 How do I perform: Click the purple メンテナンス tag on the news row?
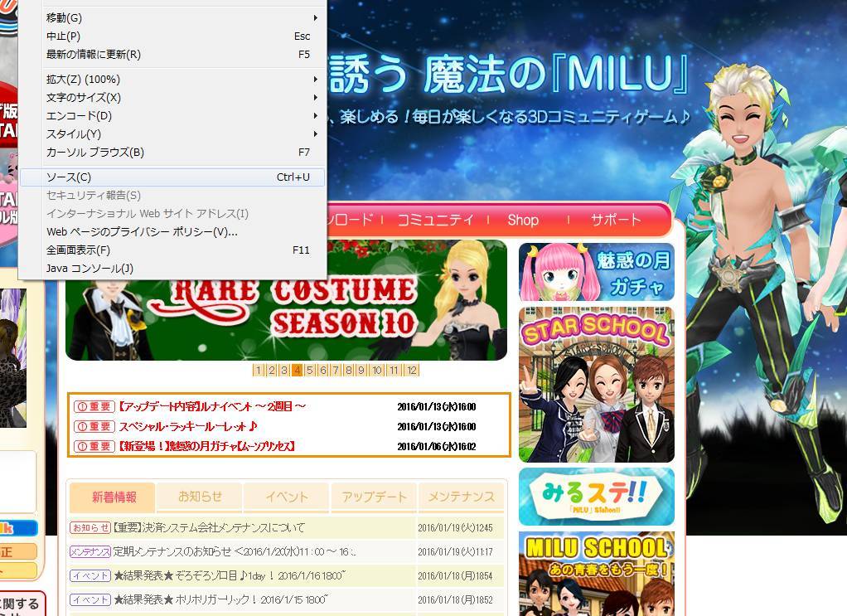pyautogui.click(x=90, y=551)
